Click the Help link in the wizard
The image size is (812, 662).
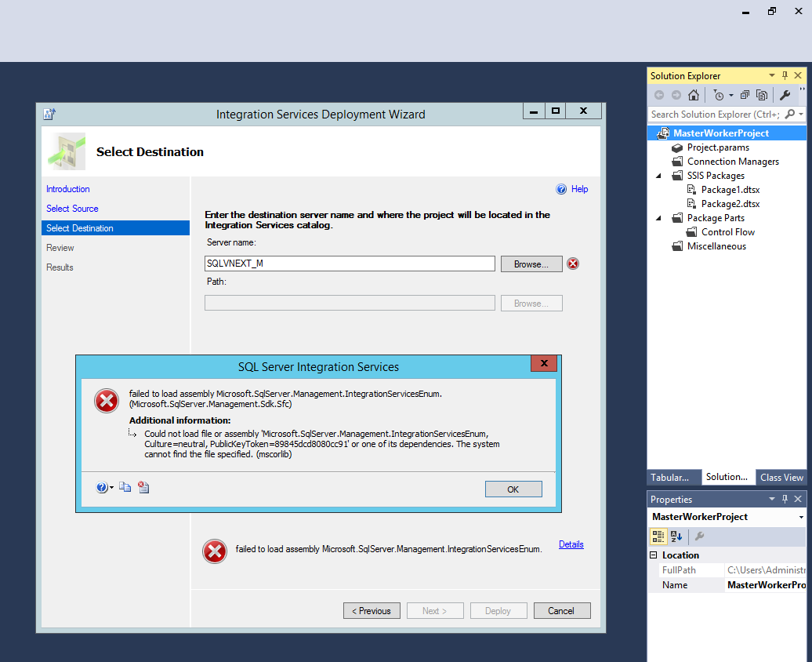coord(579,189)
